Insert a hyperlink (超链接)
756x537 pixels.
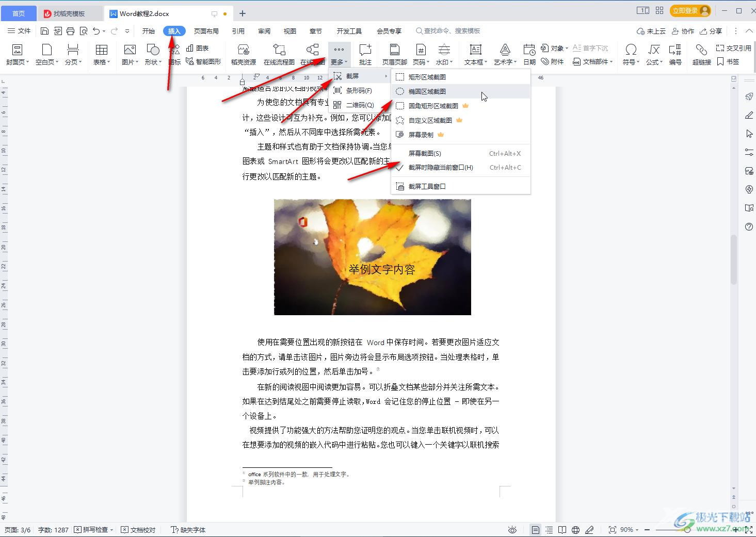pos(701,55)
